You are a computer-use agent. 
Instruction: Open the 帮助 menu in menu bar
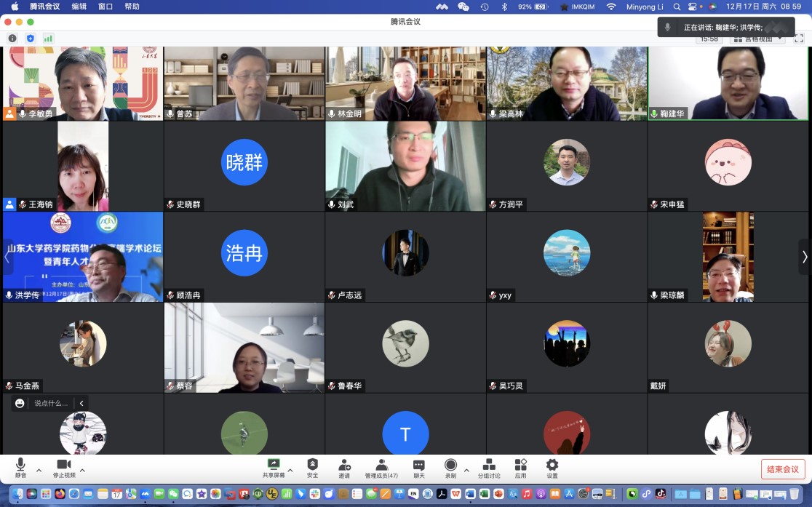[x=132, y=7]
